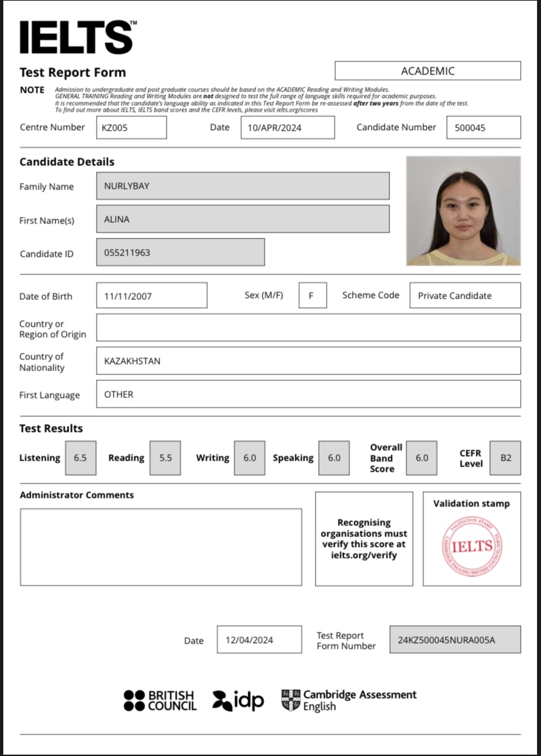Click the IELTS logo at the top
541x756 pixels.
coord(77,37)
